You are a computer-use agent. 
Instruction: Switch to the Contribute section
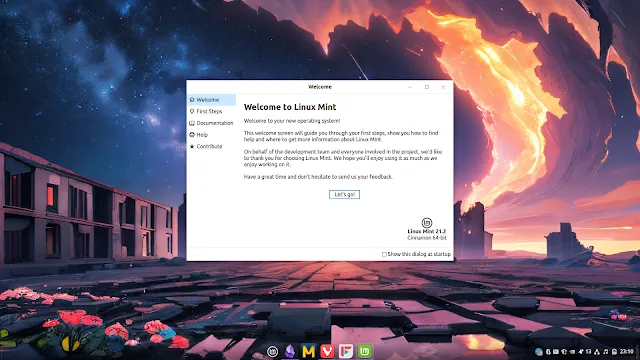[x=211, y=146]
